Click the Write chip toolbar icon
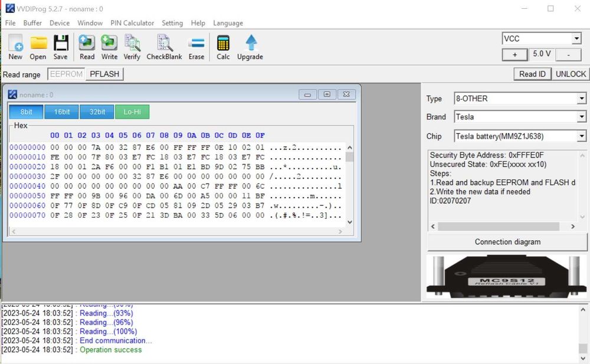590x364 pixels. coord(110,47)
